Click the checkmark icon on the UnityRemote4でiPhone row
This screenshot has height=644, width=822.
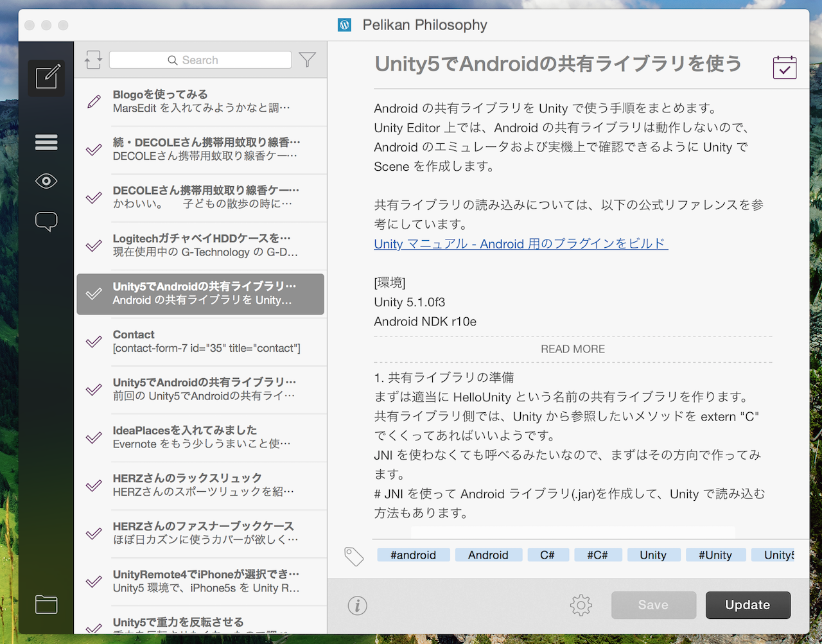point(94,581)
